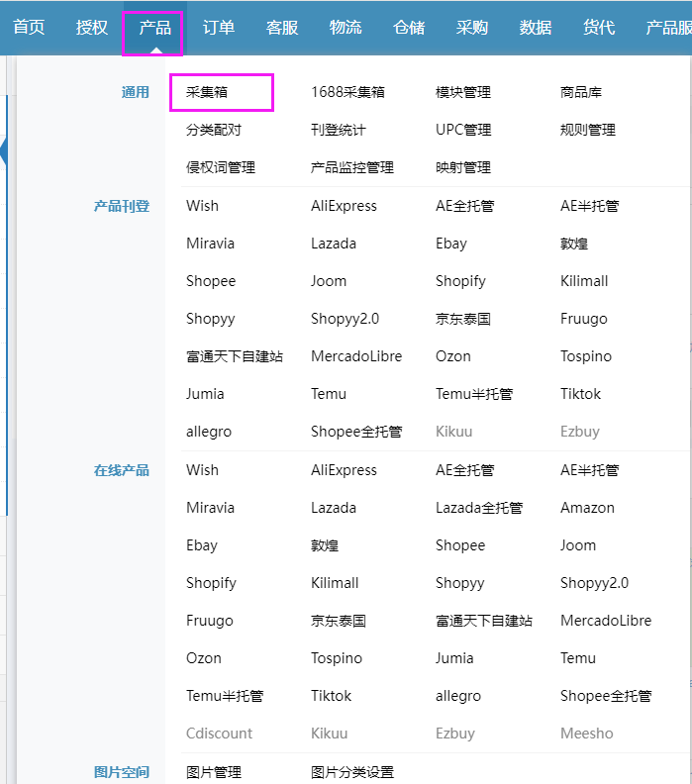
Task: Go to 分类配对
Action: (x=214, y=130)
